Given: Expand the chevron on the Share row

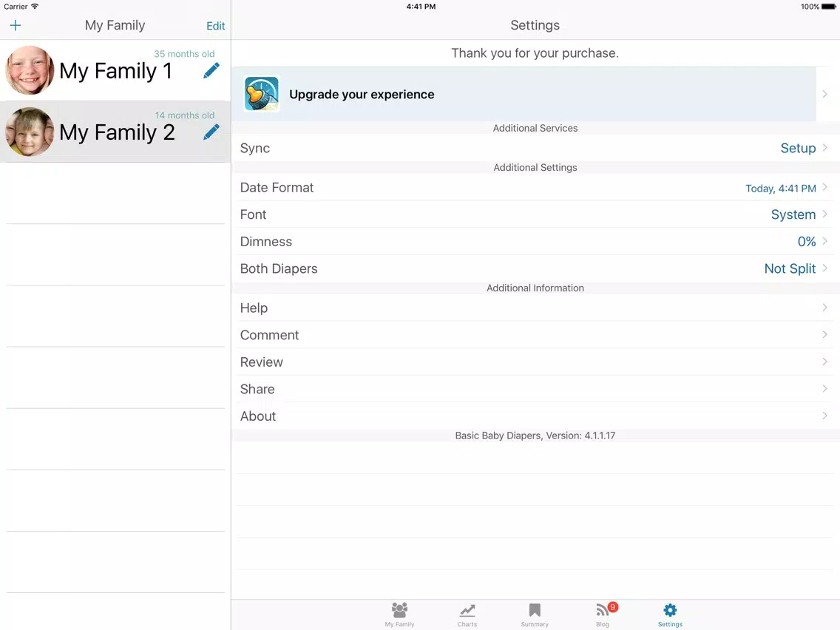Looking at the screenshot, I should [x=825, y=388].
